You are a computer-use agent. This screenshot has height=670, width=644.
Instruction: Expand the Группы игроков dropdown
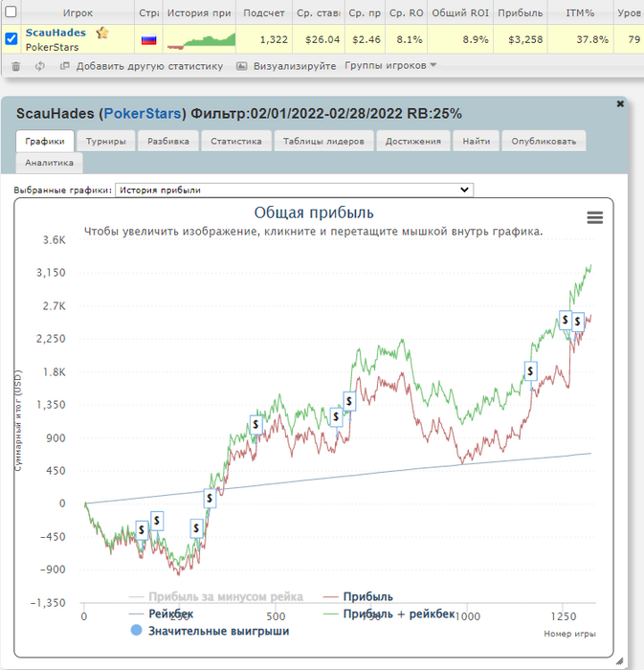(390, 65)
